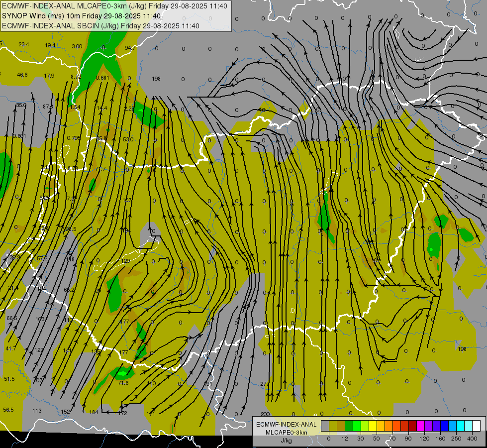Click the 'MLCAPE0-3km' legend caption
The width and height of the screenshot is (487, 448).
pyautogui.click(x=286, y=433)
